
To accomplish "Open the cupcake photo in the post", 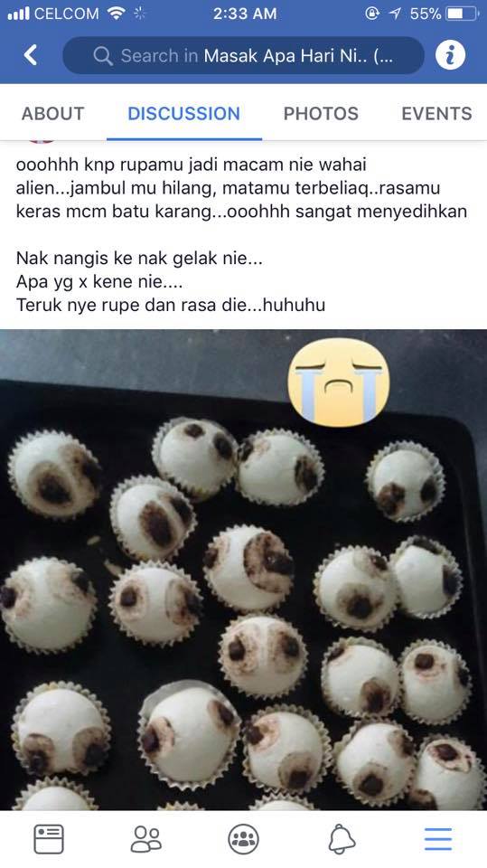I will click(244, 571).
